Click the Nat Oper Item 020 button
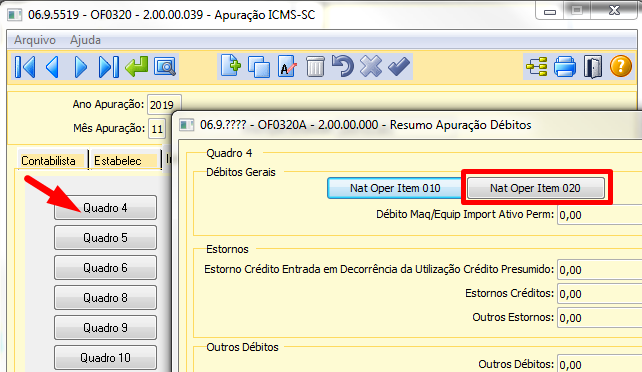 [536, 188]
